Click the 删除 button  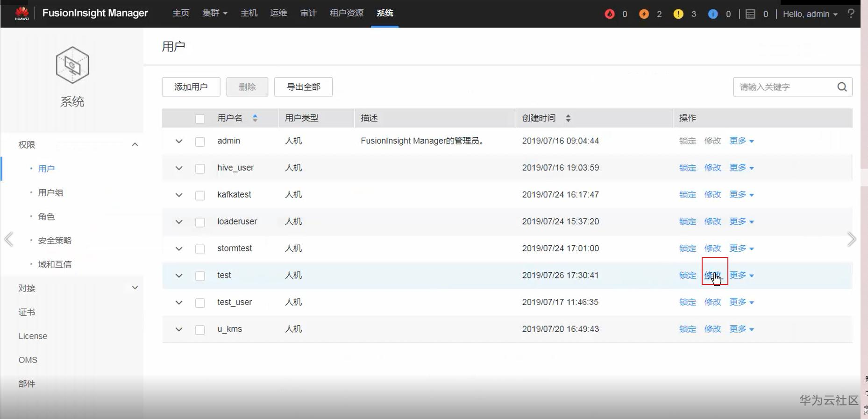coord(247,87)
